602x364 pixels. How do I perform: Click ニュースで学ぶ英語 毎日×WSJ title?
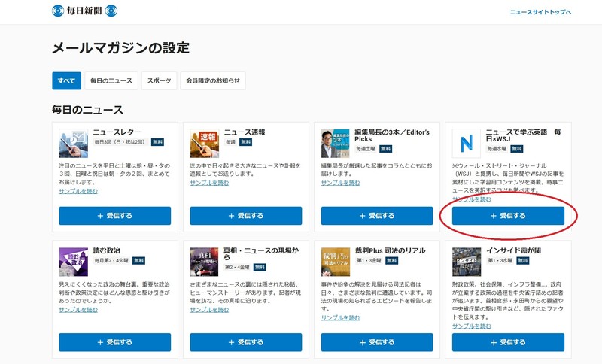[x=524, y=135]
